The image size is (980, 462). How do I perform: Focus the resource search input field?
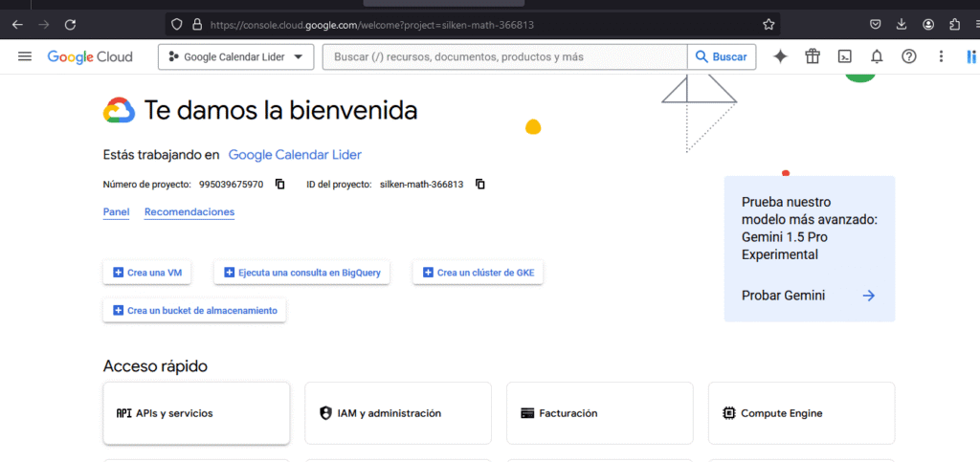click(x=507, y=57)
